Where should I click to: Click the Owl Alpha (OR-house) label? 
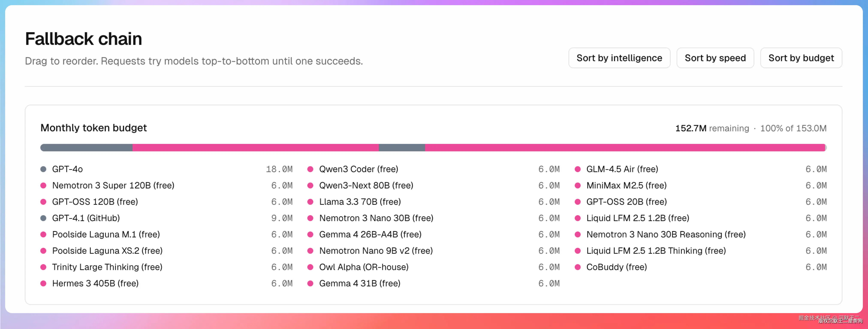(x=364, y=267)
